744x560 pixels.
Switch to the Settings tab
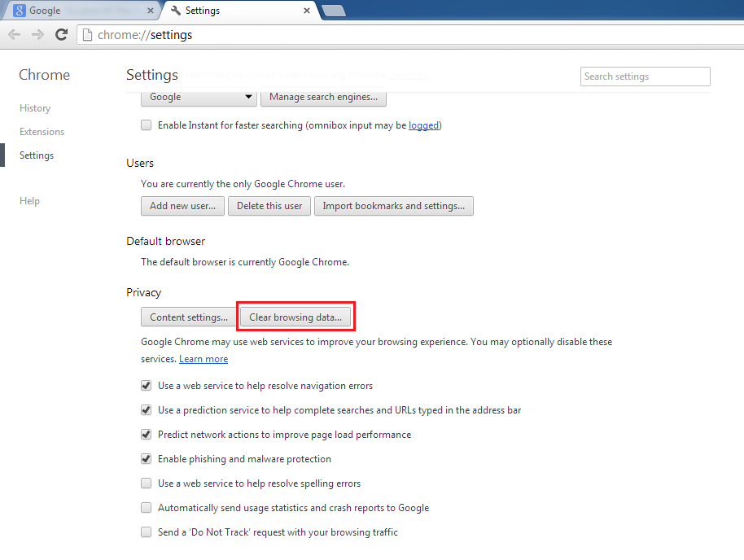(239, 11)
